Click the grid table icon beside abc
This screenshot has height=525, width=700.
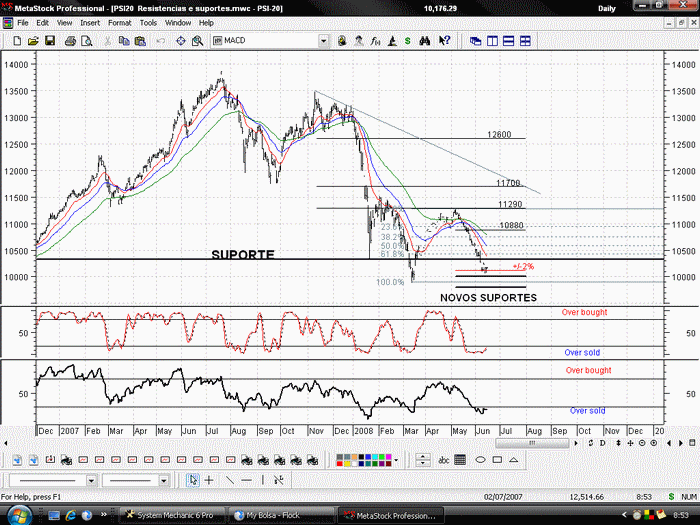click(x=460, y=460)
